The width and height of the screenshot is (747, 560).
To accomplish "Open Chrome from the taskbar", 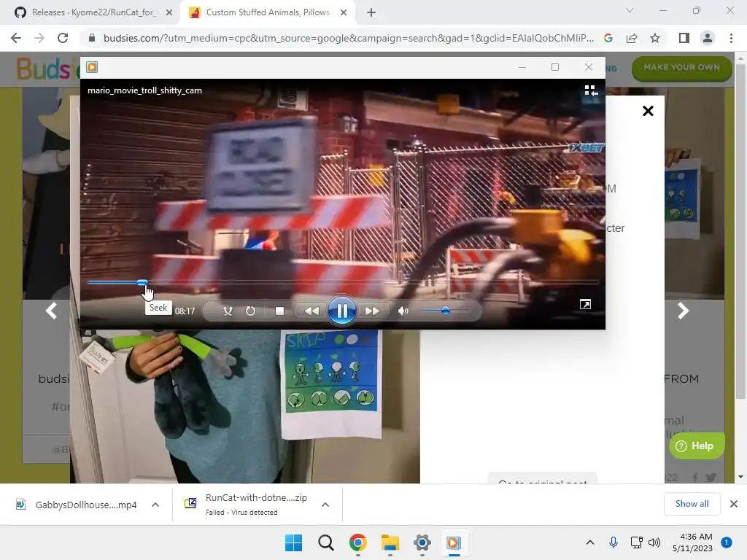I will tap(357, 542).
